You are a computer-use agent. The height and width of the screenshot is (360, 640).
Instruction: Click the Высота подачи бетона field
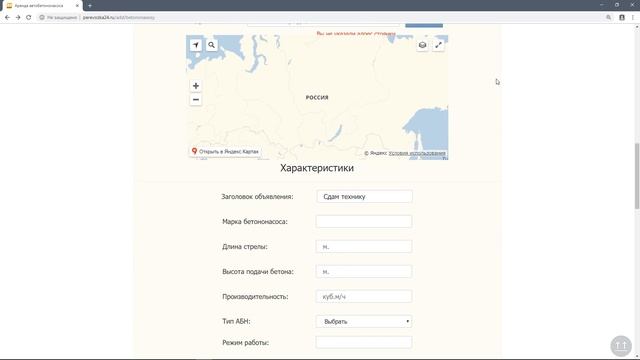(x=364, y=271)
